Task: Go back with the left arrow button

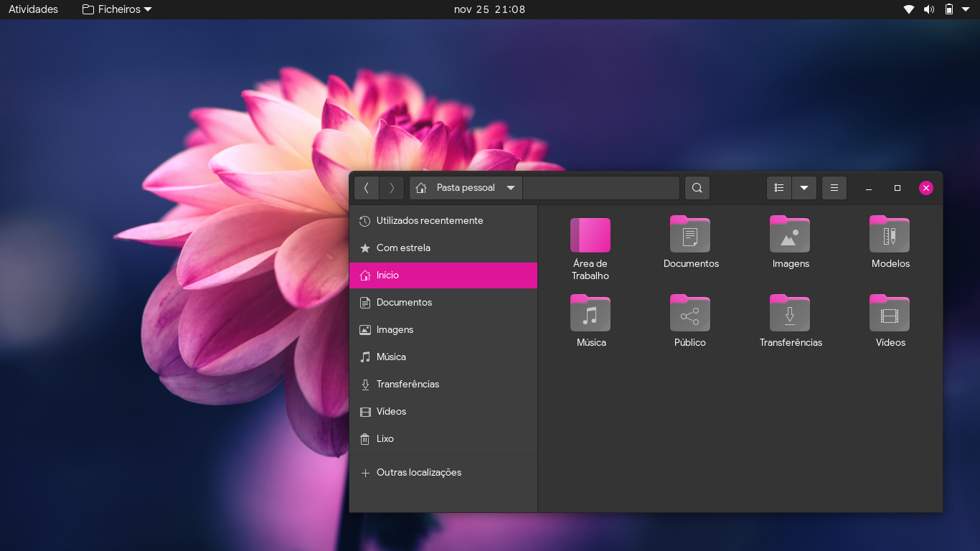Action: tap(367, 188)
